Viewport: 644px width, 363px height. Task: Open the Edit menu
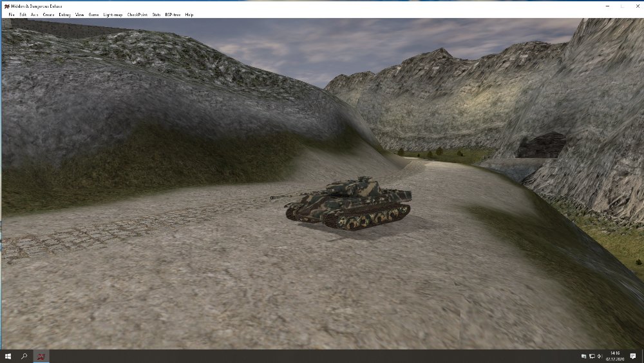click(x=23, y=14)
